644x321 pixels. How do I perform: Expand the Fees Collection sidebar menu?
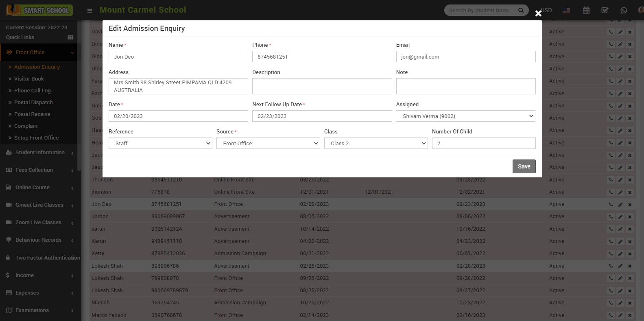(34, 170)
